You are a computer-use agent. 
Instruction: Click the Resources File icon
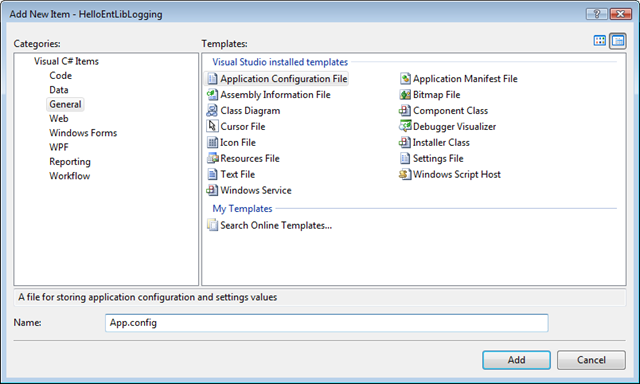(x=212, y=158)
